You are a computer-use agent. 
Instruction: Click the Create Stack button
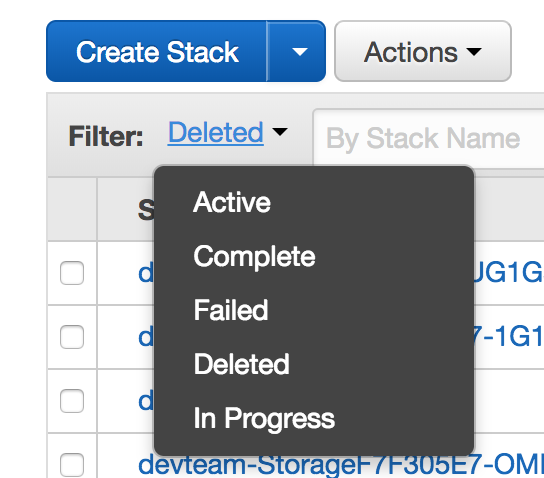156,51
